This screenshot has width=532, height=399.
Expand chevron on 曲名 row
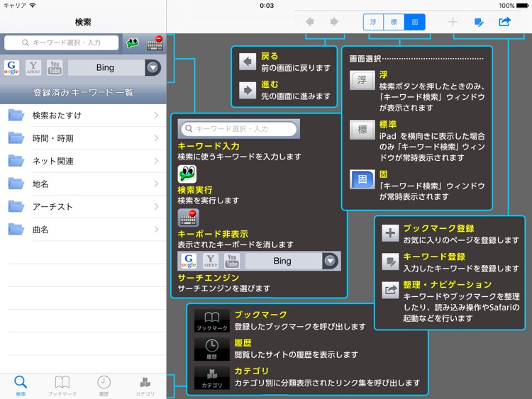tap(157, 230)
